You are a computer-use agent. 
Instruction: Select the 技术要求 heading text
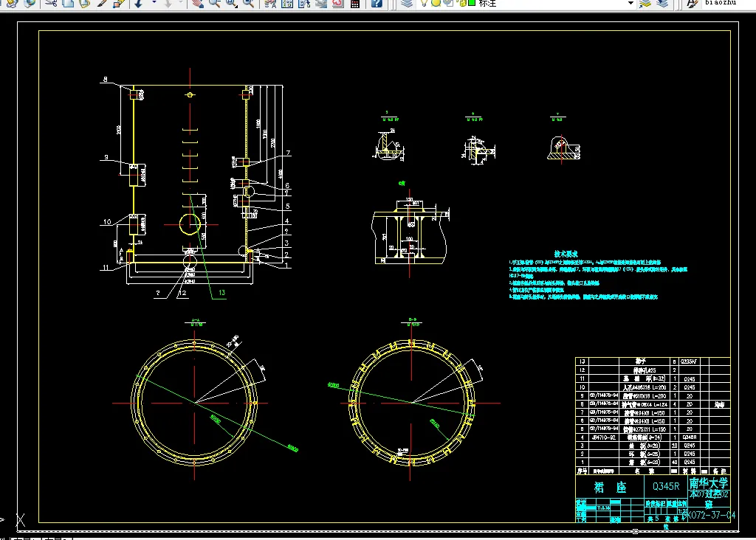pos(566,253)
